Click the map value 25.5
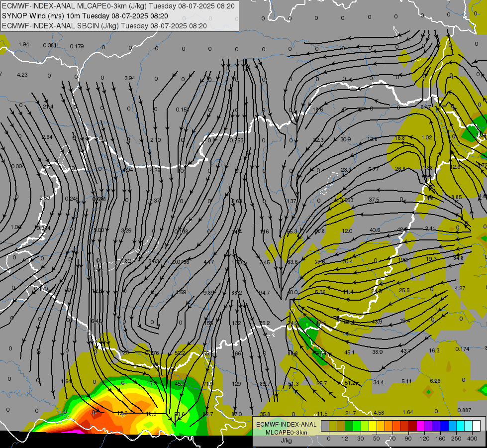This screenshot has width=487, height=448. [404, 290]
